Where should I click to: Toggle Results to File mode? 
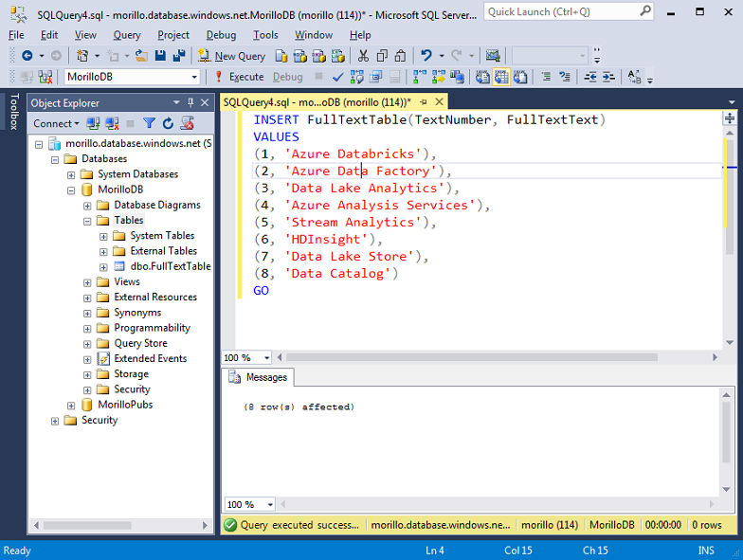point(520,77)
